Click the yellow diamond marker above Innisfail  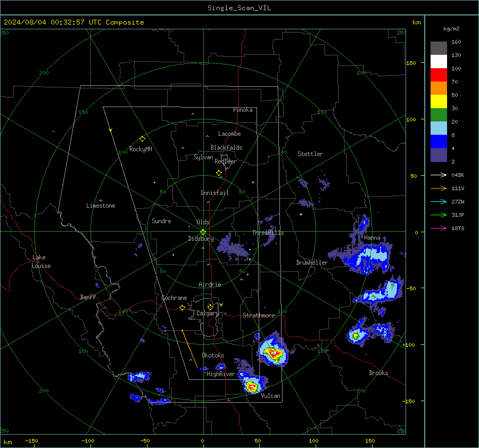pyautogui.click(x=219, y=173)
